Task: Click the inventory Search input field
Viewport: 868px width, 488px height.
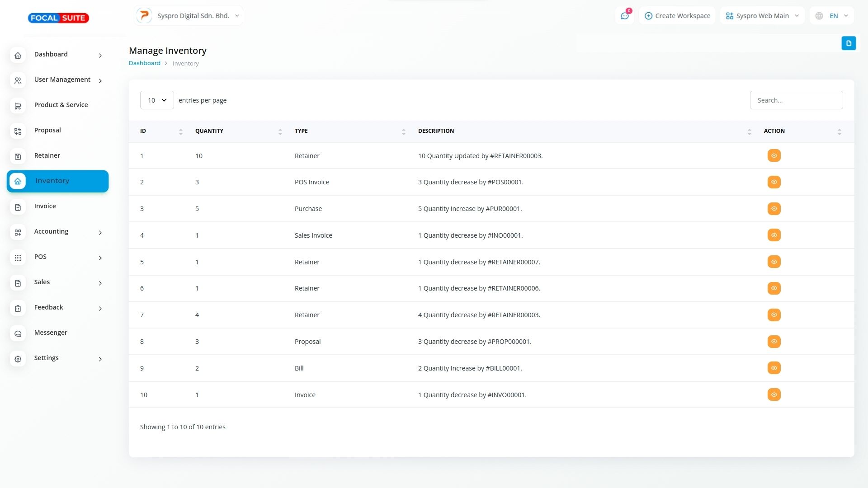Action: click(x=796, y=100)
